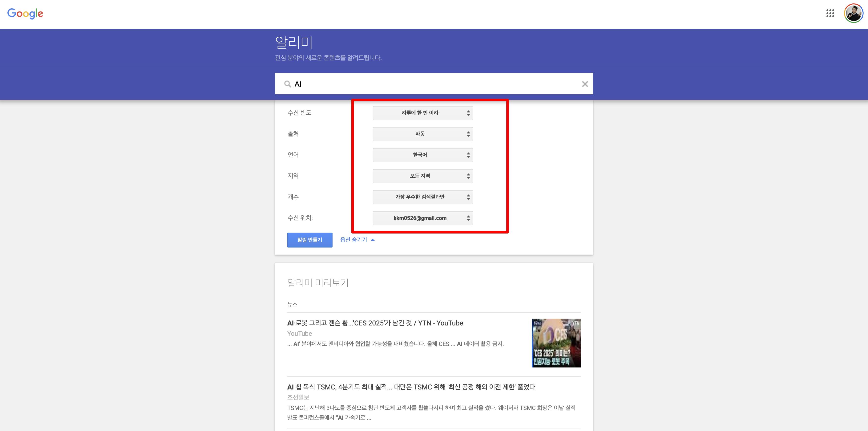
Task: Click the 알림 만들기 button
Action: (310, 240)
